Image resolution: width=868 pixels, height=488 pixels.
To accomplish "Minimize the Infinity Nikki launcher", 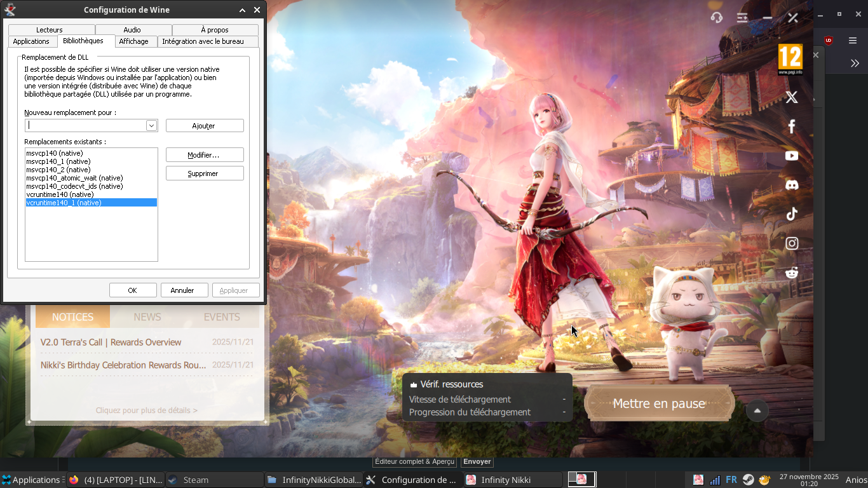I will (768, 18).
